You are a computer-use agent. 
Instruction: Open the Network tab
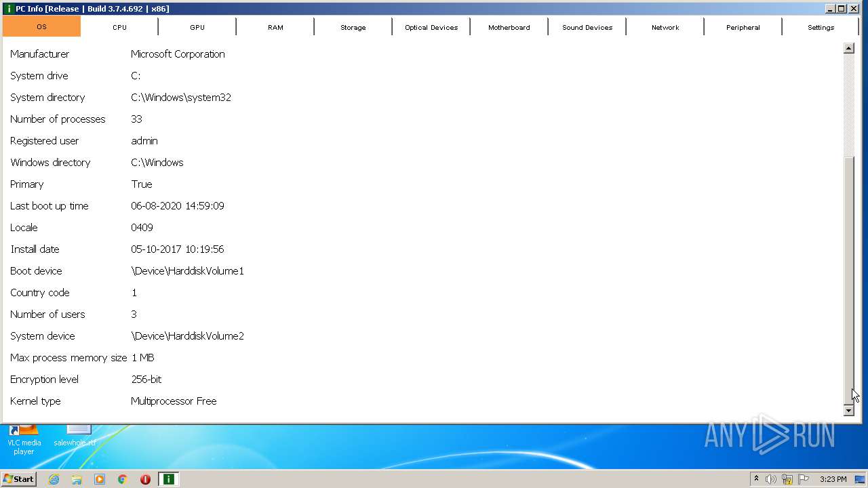[x=665, y=27]
